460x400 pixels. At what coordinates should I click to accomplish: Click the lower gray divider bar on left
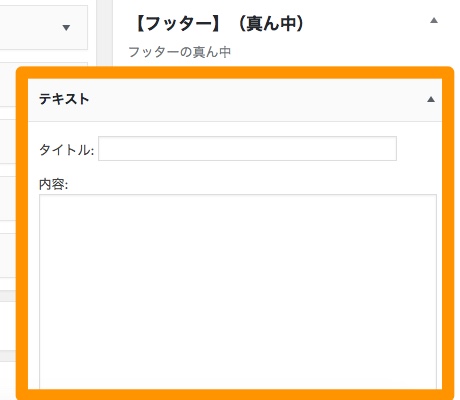8,356
